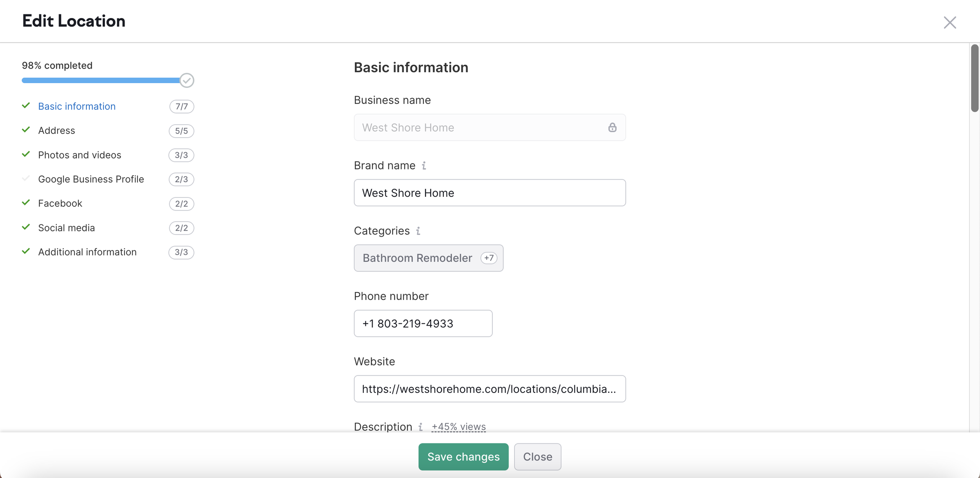Click the faded checkmark beside Google Business Profile
The height and width of the screenshot is (478, 980).
(x=26, y=178)
